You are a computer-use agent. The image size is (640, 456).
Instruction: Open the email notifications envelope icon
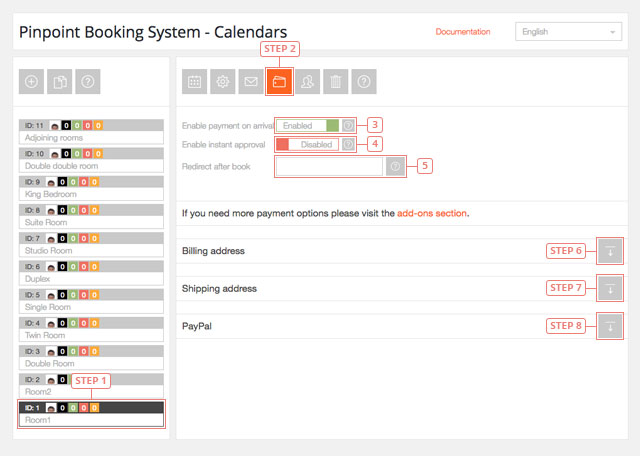[x=252, y=83]
